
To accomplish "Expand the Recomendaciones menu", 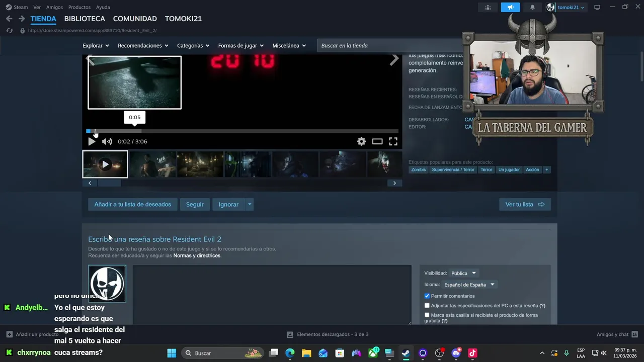I will (x=143, y=46).
